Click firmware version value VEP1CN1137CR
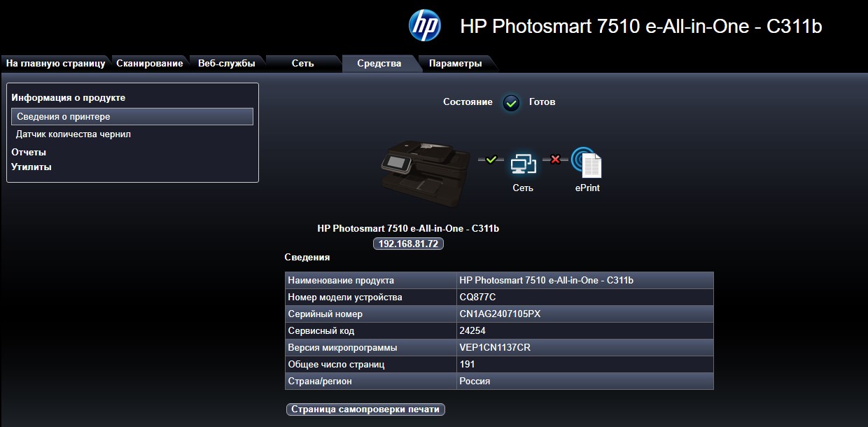Screen dimensions: 868x427 click(x=496, y=347)
